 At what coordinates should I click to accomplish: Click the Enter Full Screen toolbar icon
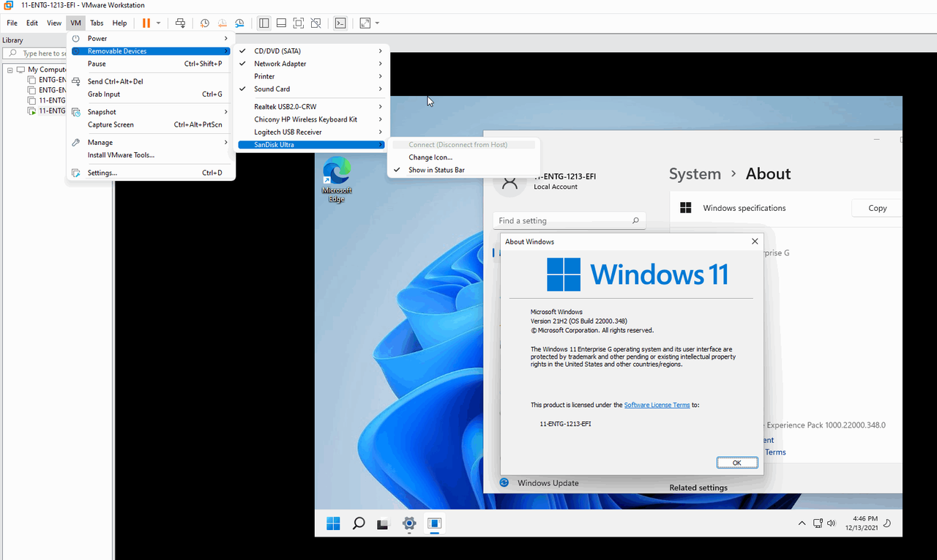click(x=299, y=23)
